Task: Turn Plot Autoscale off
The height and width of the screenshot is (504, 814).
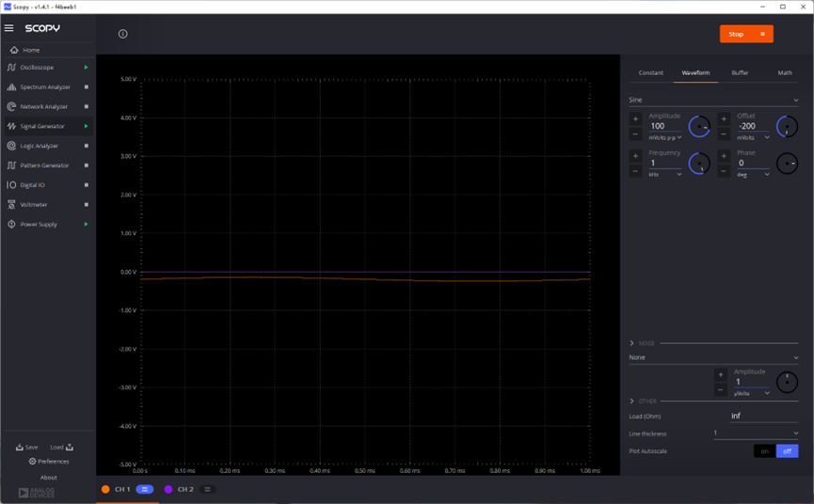Action: (x=787, y=451)
